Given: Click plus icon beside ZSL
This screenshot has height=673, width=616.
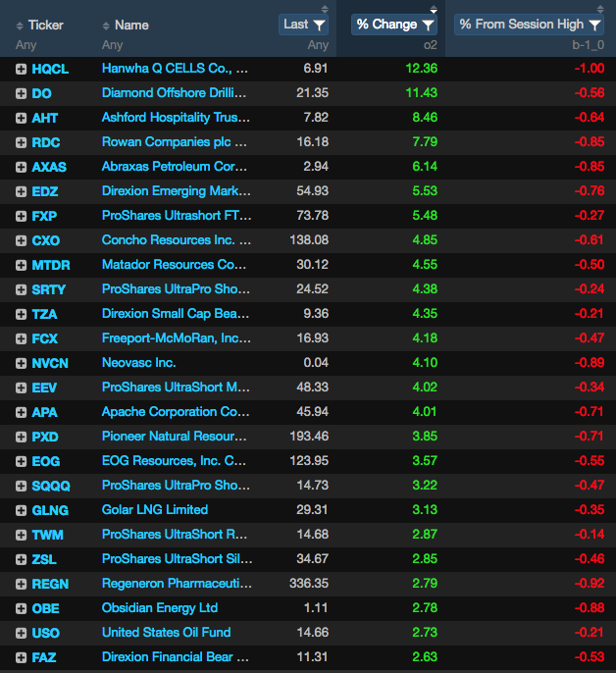Looking at the screenshot, I should [x=21, y=559].
